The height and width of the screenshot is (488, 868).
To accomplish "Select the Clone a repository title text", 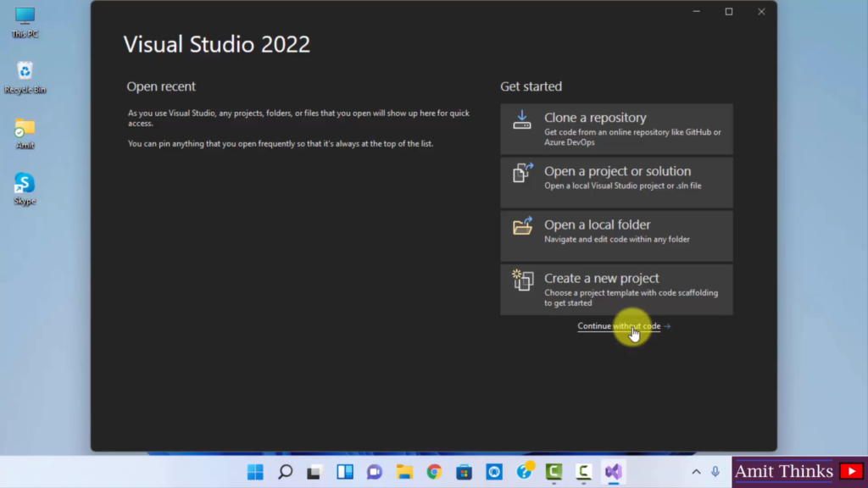I will click(595, 118).
